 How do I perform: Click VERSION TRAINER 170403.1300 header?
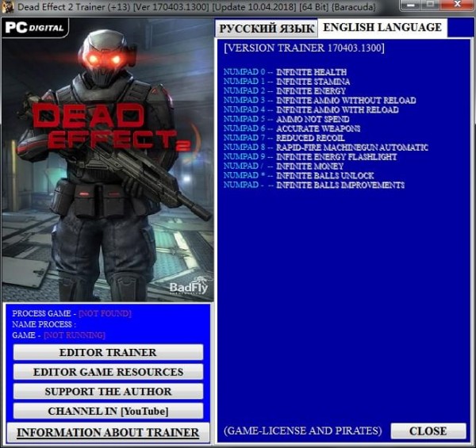point(304,48)
